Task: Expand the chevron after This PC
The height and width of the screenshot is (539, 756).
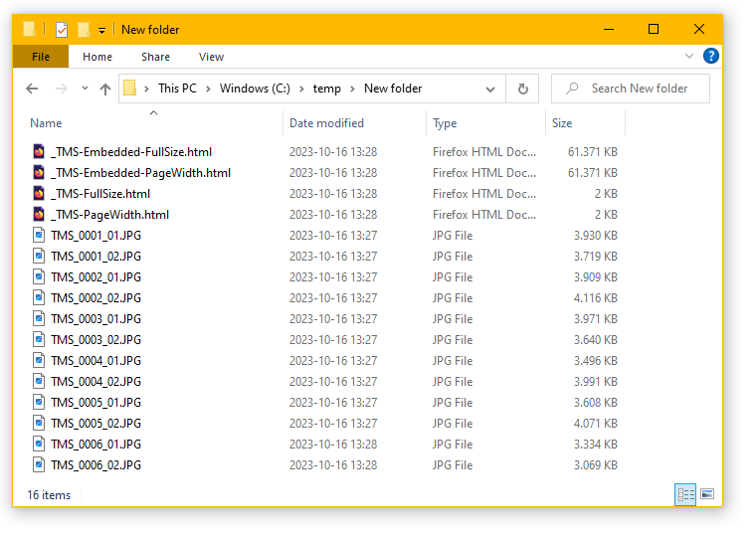Action: 208,90
